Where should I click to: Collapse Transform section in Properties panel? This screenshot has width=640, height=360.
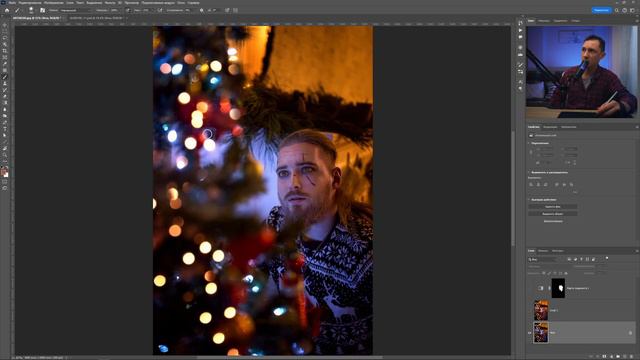tap(529, 143)
